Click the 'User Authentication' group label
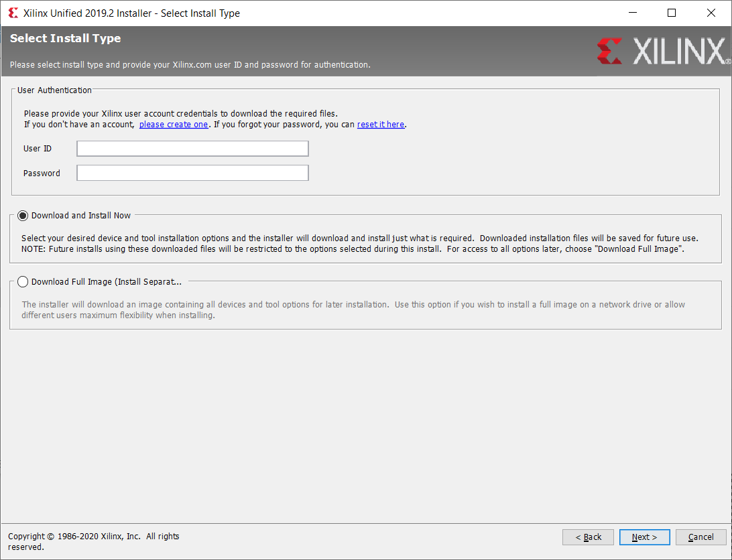 click(54, 90)
